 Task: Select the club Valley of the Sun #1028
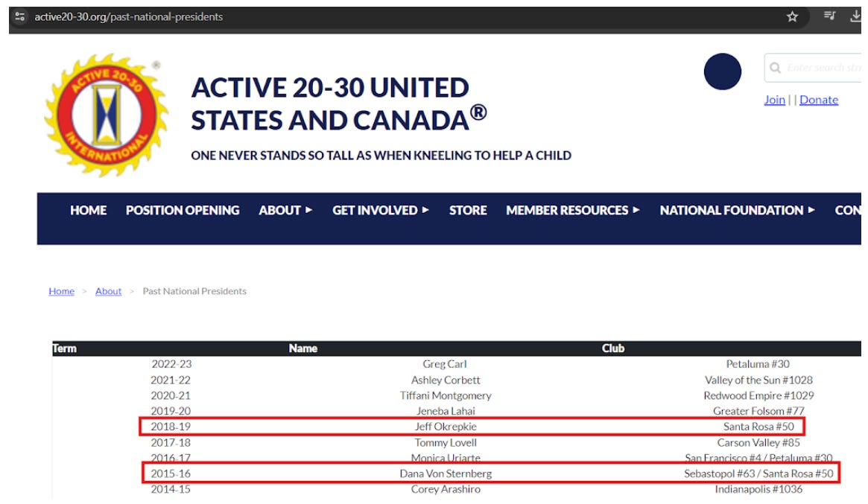tap(758, 380)
